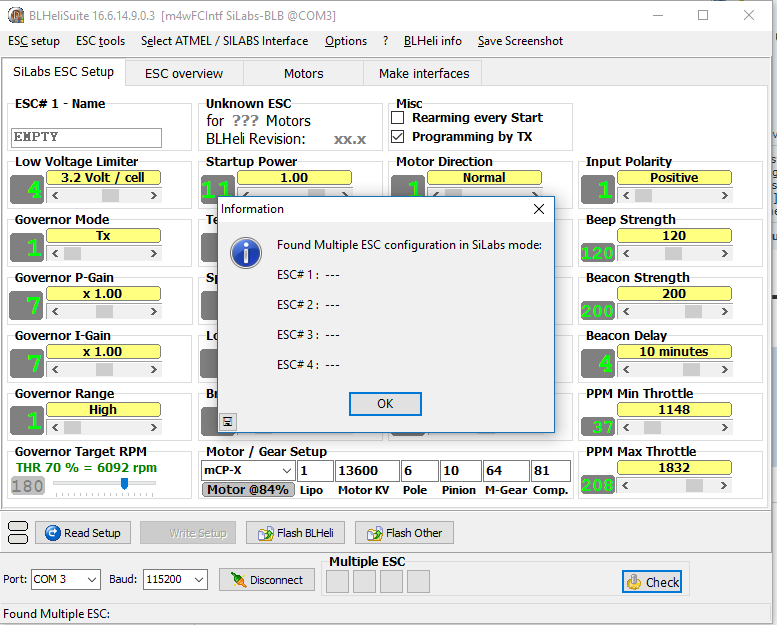Open the ESC tools menu
The height and width of the screenshot is (625, 777).
coord(100,41)
